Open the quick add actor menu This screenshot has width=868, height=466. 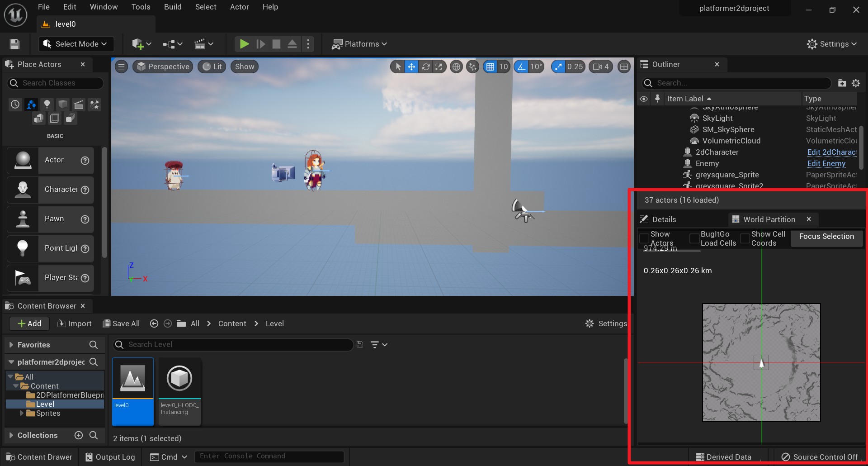coord(142,44)
